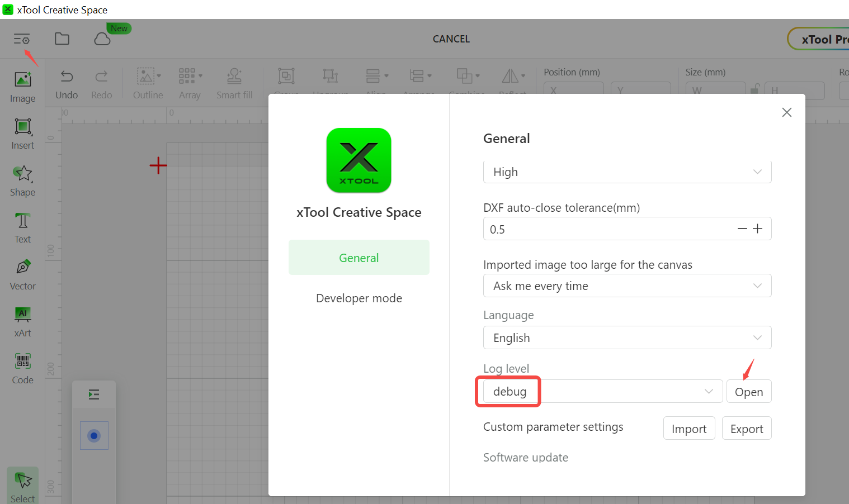Click the CANCEL project title text
849x504 pixels.
click(x=451, y=39)
